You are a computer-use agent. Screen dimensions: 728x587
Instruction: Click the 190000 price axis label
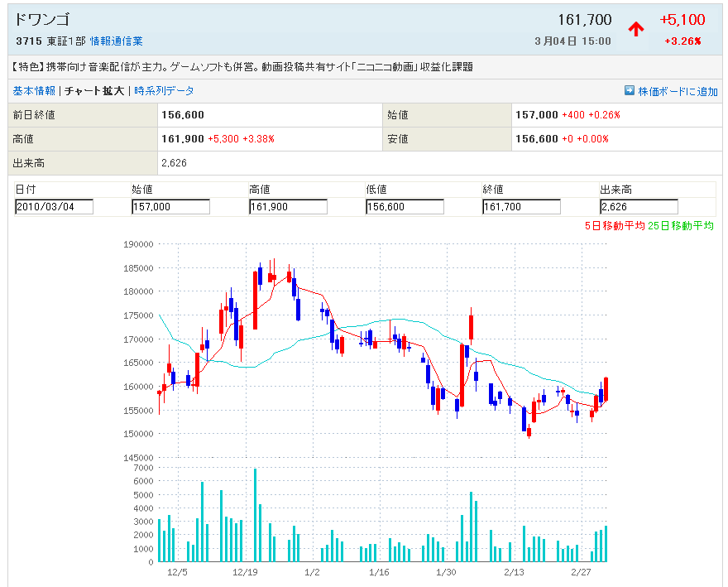pos(138,244)
